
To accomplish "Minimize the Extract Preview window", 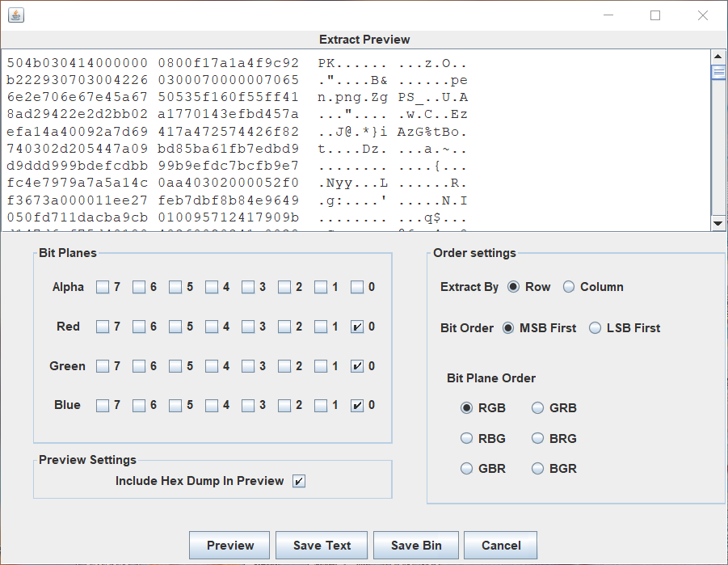I will (608, 15).
